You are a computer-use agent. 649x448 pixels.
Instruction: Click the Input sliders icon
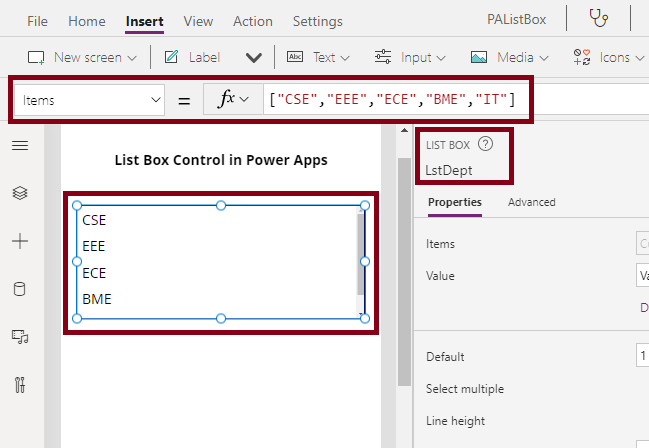[383, 57]
